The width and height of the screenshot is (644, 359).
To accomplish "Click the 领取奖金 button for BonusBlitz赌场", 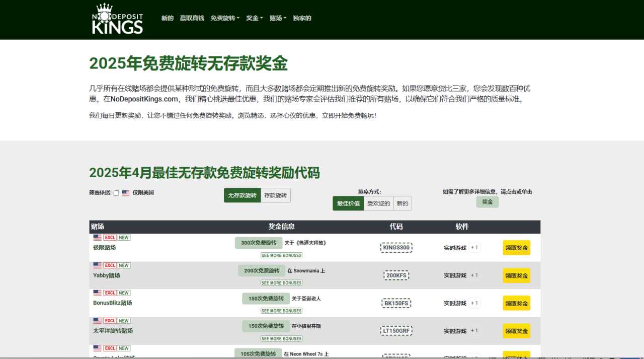I will [517, 303].
